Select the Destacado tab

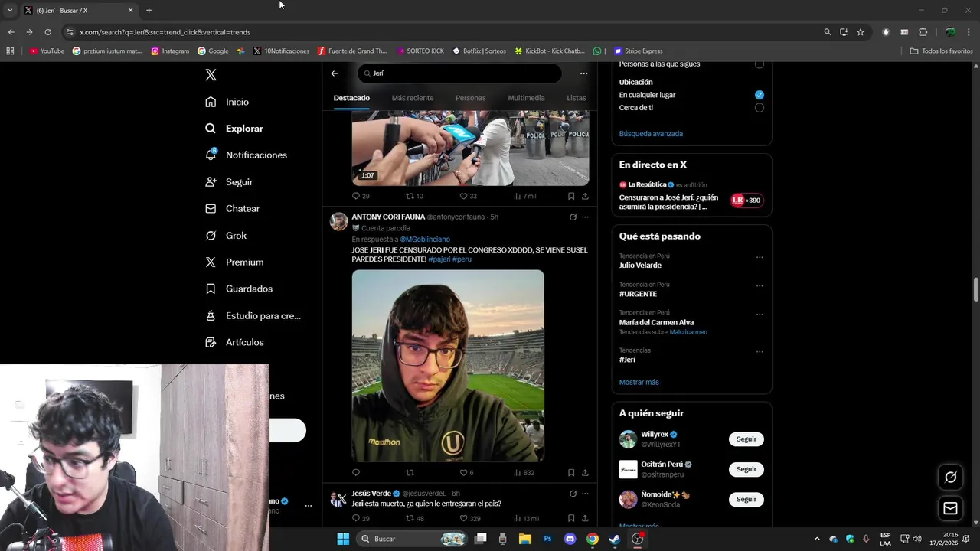[x=351, y=98]
